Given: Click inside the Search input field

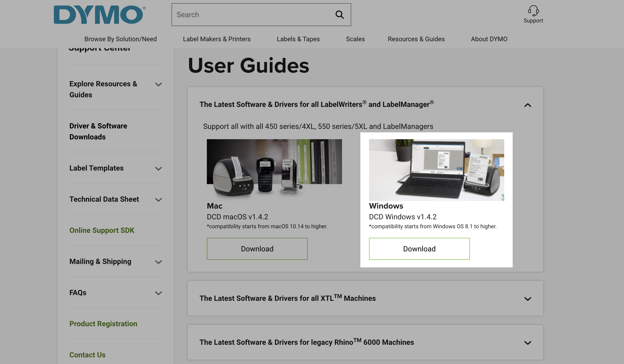Looking at the screenshot, I should [x=253, y=15].
